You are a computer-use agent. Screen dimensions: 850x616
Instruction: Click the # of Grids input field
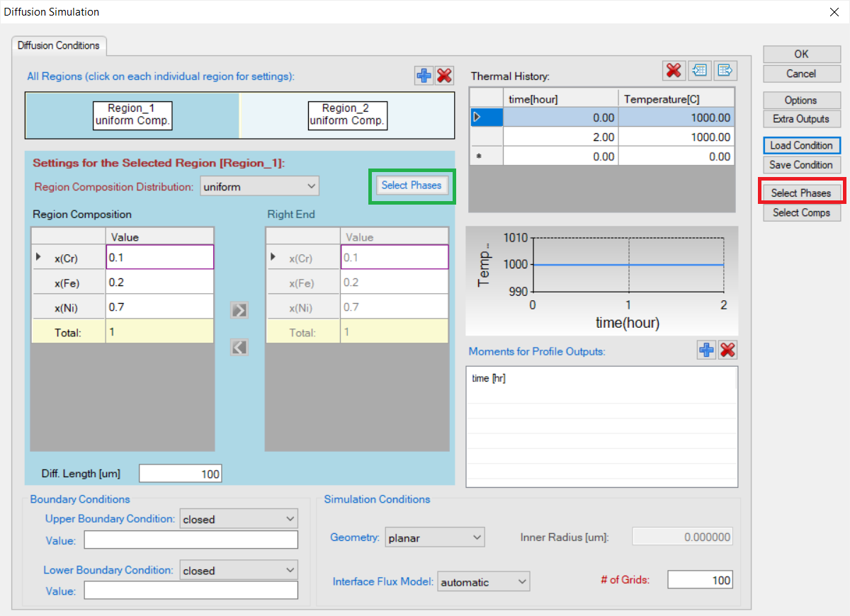[699, 581]
